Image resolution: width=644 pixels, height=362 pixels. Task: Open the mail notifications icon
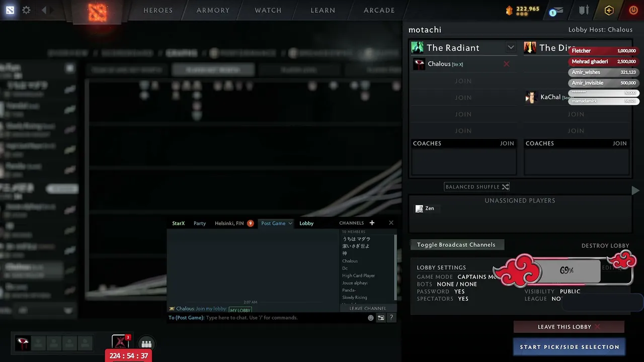coord(557,11)
